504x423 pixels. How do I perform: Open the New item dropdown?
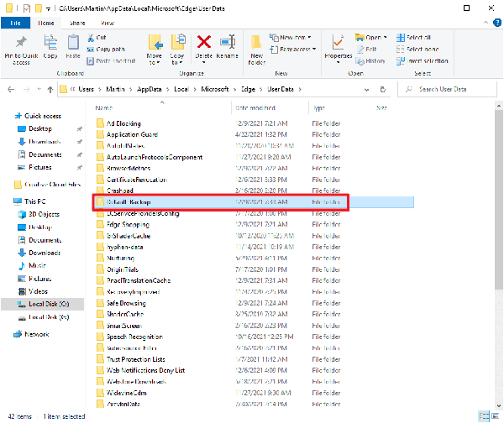click(291, 38)
